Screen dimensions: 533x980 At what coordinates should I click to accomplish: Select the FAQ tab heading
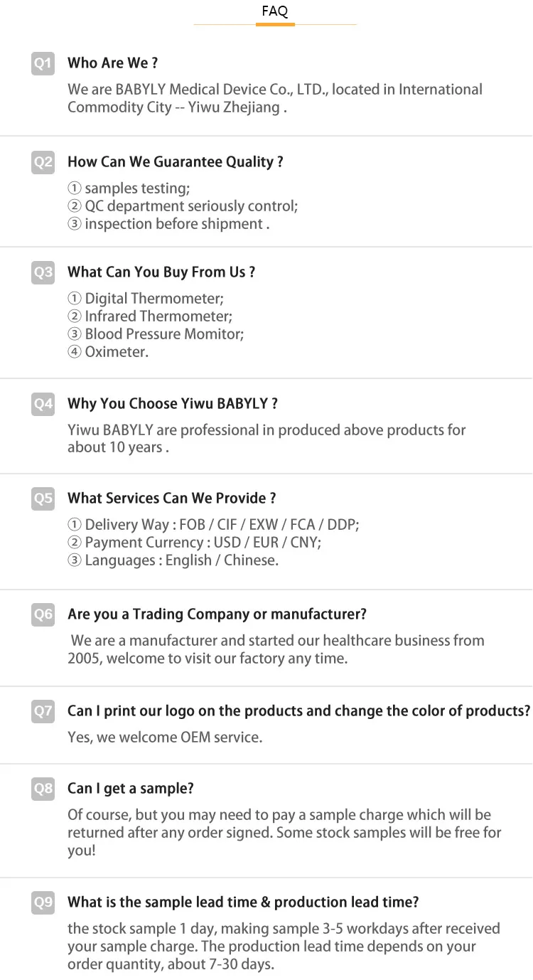tap(274, 11)
